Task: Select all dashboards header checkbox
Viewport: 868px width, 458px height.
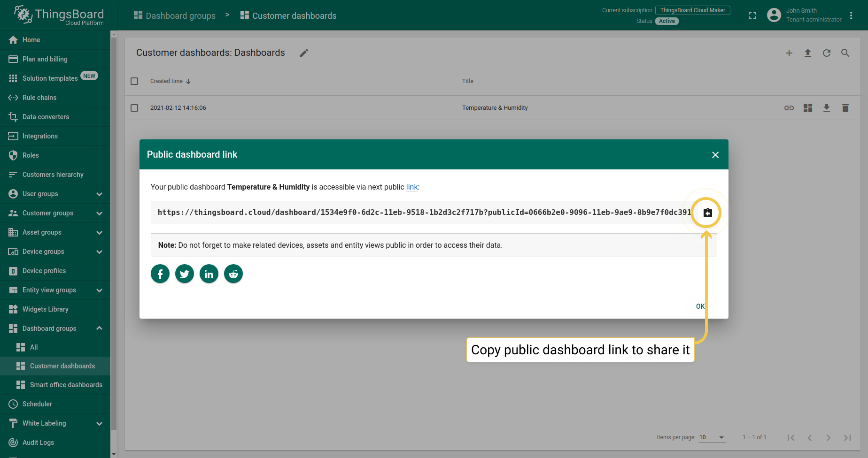Action: coord(134,81)
